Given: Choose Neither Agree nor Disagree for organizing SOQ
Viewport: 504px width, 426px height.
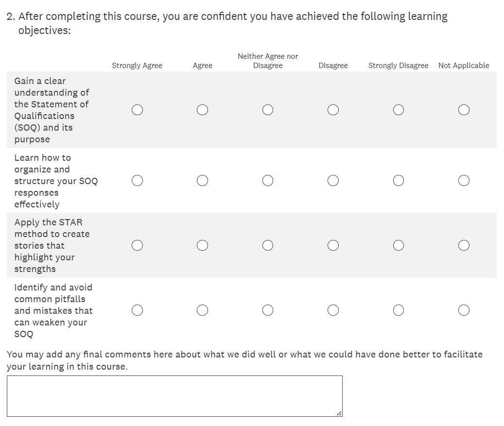Looking at the screenshot, I should click(x=267, y=181).
